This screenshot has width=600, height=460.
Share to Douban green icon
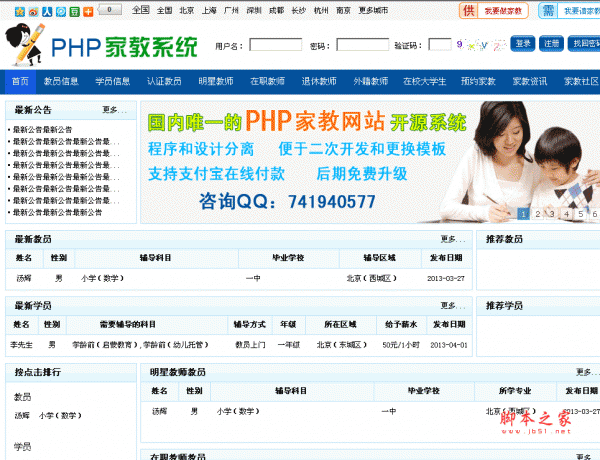pos(75,12)
